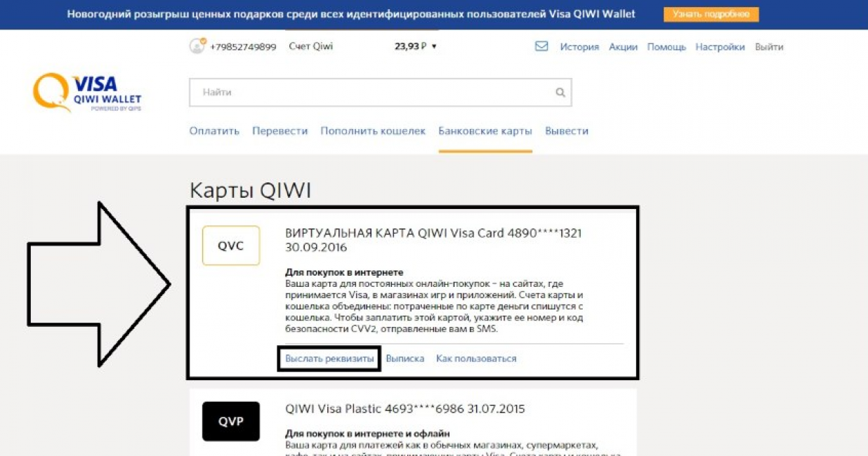Click Выйти to log out
This screenshot has height=456, width=868.
coord(769,47)
